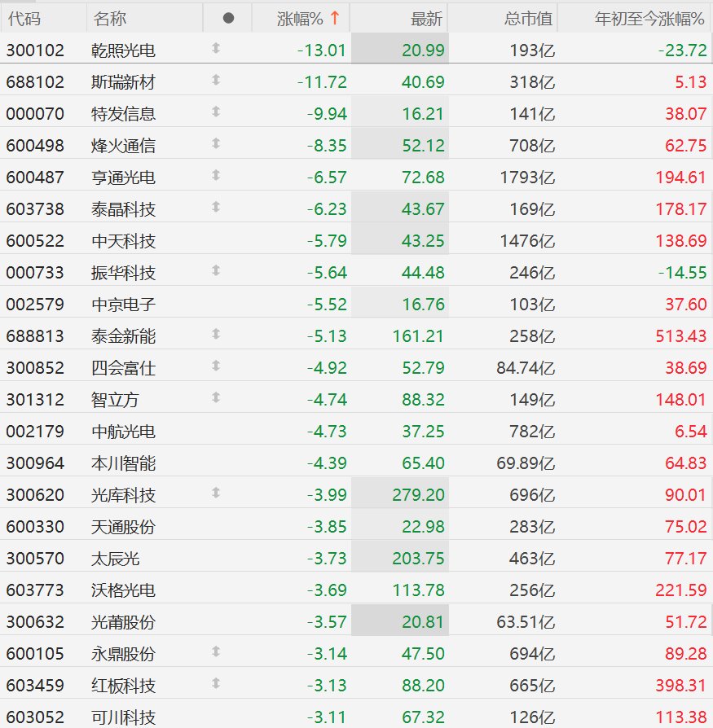Click the 涨幅% column header

(300, 19)
